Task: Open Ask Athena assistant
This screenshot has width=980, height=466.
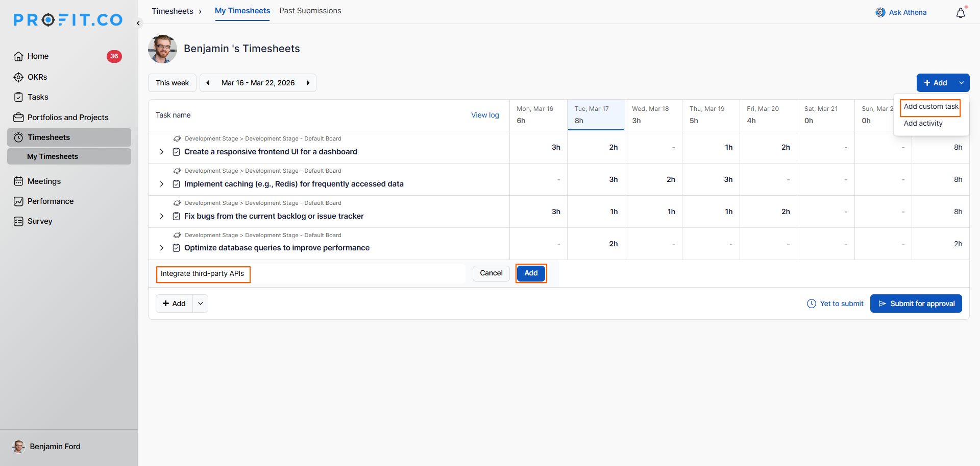Action: [901, 12]
